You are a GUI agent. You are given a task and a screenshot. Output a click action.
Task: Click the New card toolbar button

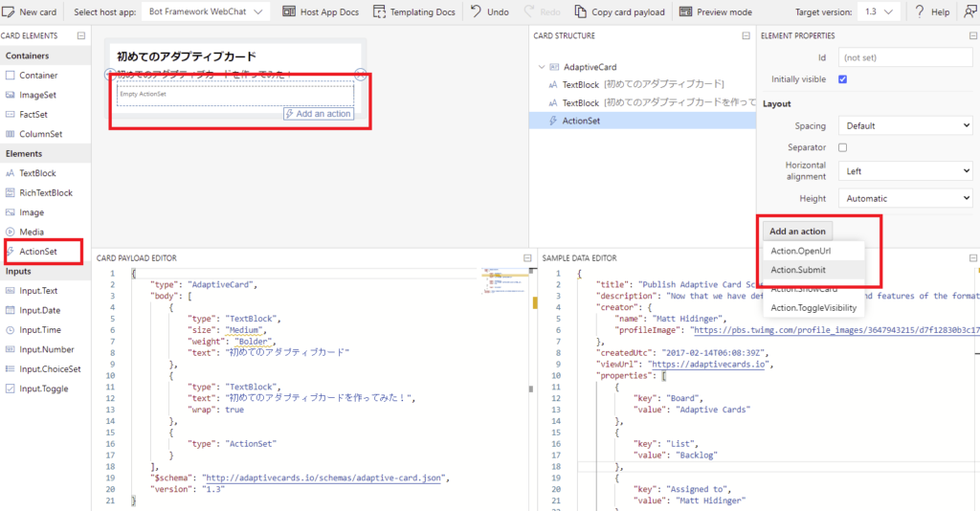point(30,11)
